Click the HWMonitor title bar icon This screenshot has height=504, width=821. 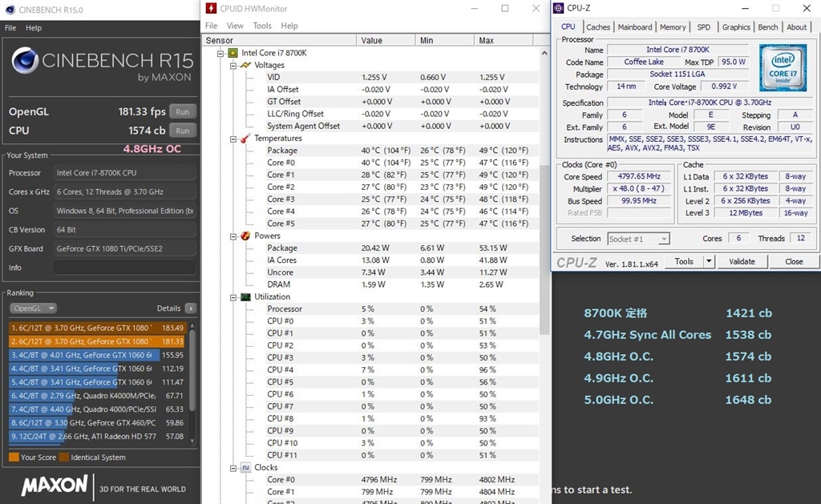point(211,8)
